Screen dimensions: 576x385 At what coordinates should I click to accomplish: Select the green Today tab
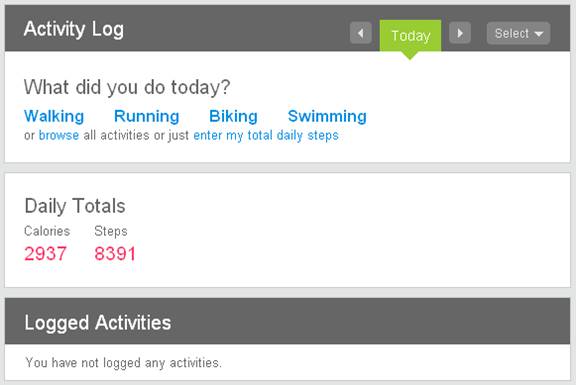(410, 36)
